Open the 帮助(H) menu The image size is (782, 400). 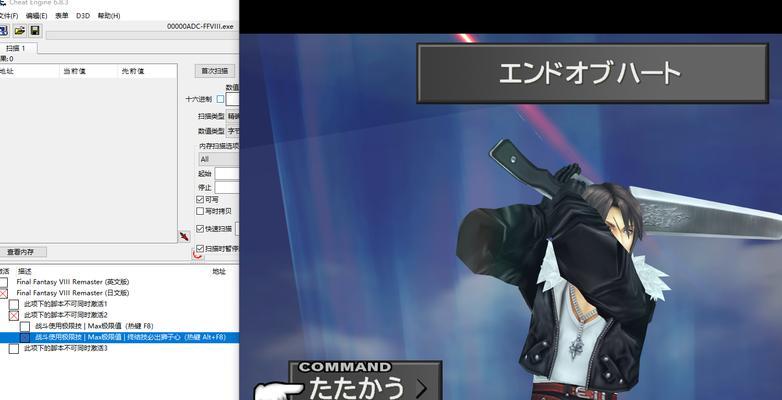click(109, 16)
